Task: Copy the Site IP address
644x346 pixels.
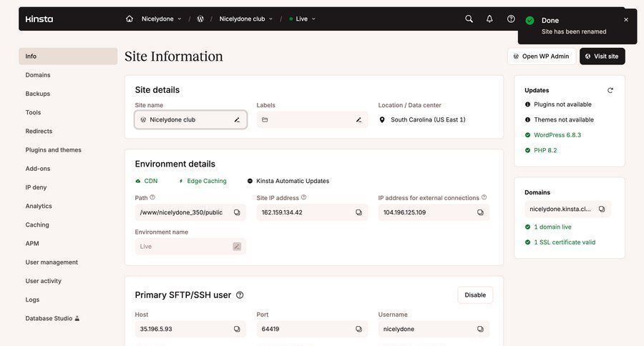Action: tap(358, 212)
